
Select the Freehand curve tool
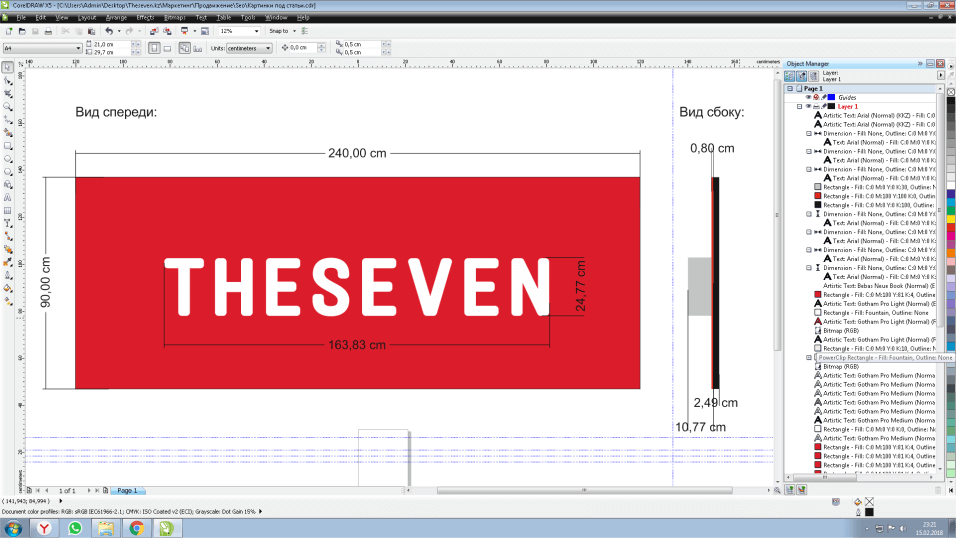coord(8,120)
